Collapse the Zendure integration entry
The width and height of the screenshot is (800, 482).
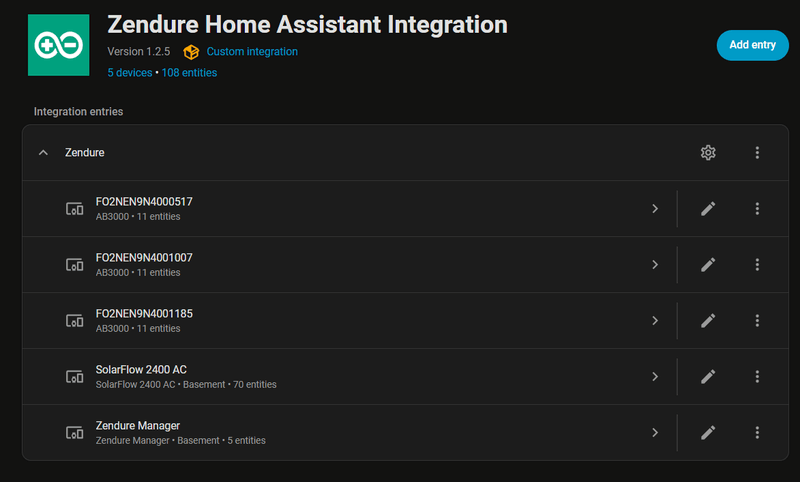[43, 153]
